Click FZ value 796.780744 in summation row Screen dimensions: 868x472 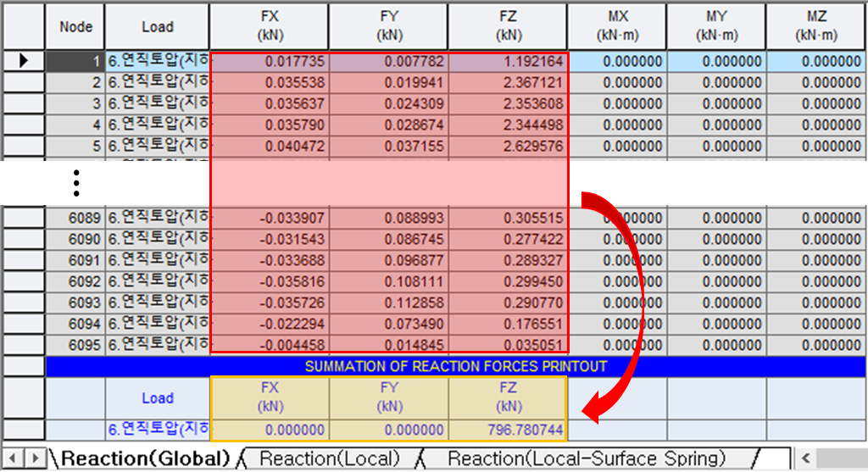point(509,430)
